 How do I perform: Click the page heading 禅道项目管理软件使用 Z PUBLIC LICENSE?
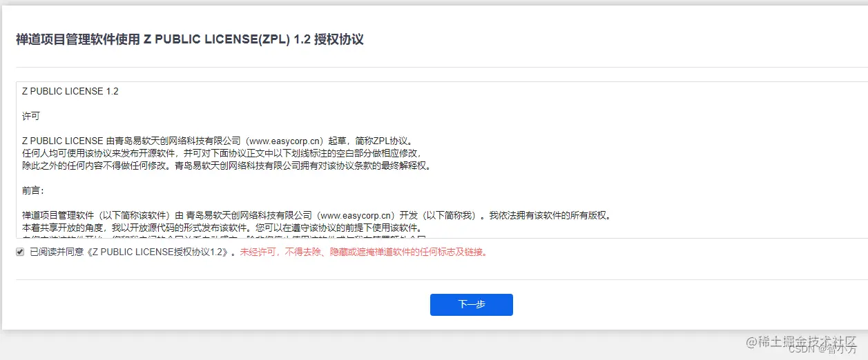(x=190, y=39)
